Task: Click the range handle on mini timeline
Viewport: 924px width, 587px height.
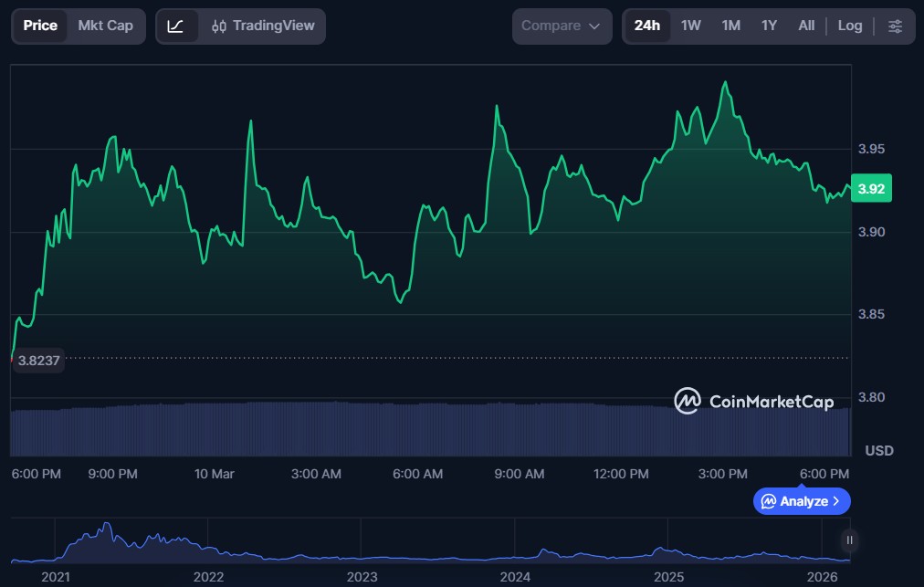Action: 850,540
